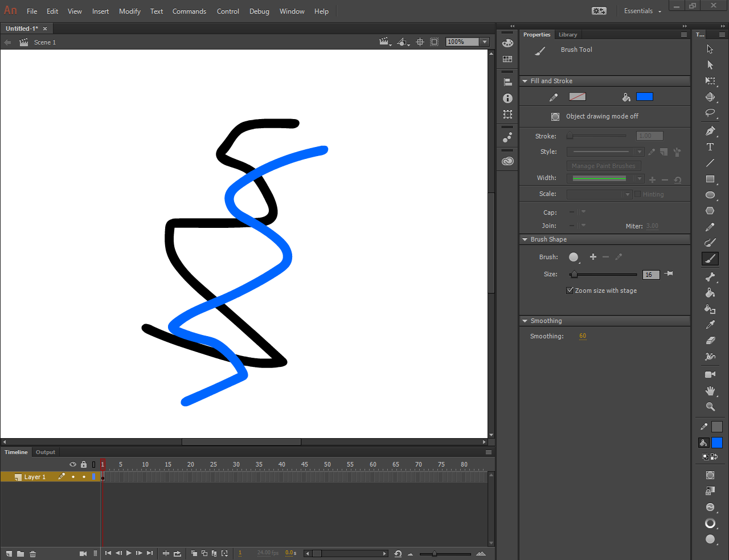Collapse the Fill and Stroke section
729x560 pixels.
[525, 81]
